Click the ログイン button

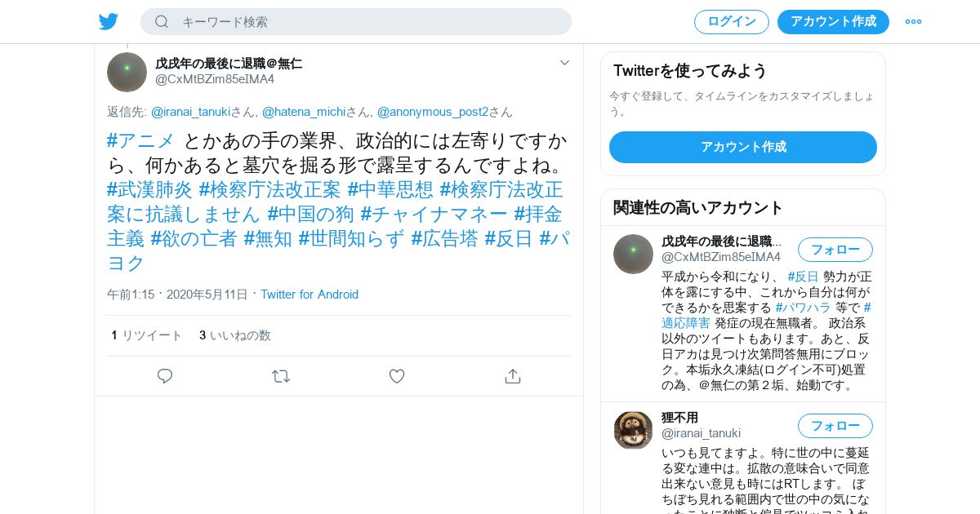pos(732,22)
